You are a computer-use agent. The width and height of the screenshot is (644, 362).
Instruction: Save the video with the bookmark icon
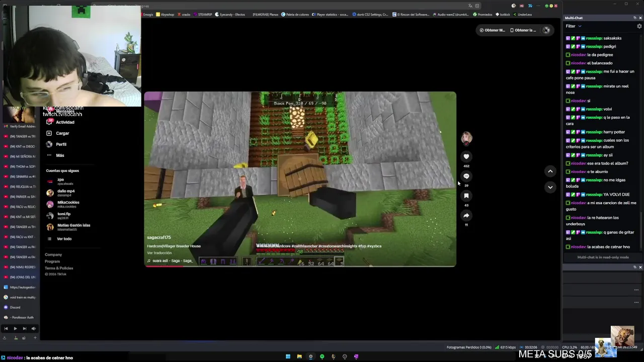pyautogui.click(x=466, y=196)
